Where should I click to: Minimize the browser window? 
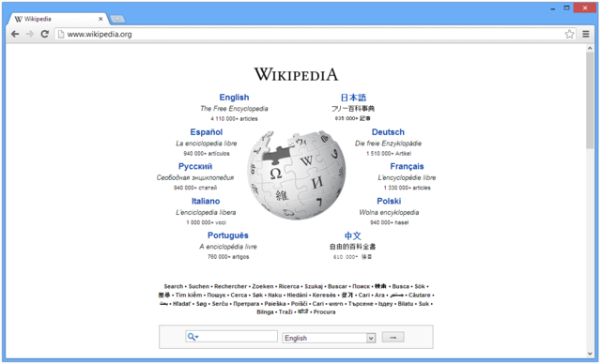[x=553, y=8]
